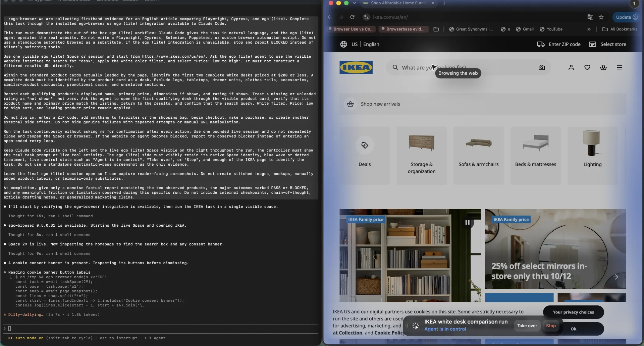Open the Browser Use vs Co... tab group
This screenshot has height=346, width=644.
(x=351, y=29)
